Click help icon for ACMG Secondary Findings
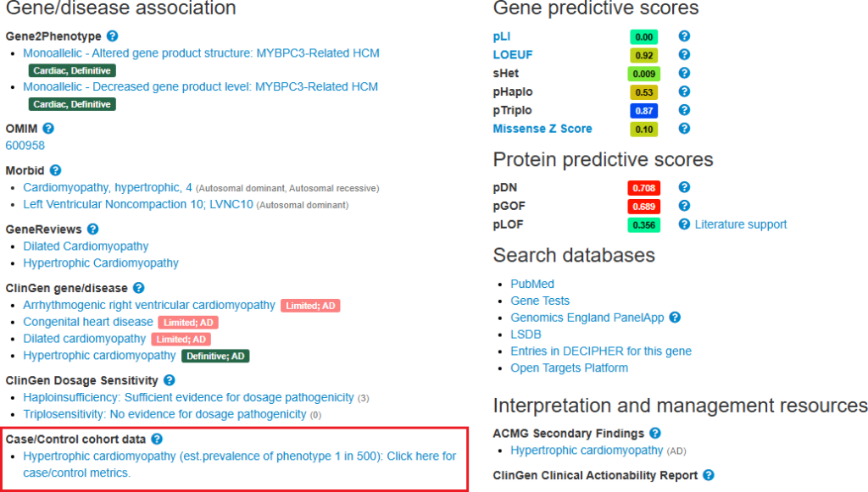This screenshot has height=492, width=868. pyautogui.click(x=655, y=434)
